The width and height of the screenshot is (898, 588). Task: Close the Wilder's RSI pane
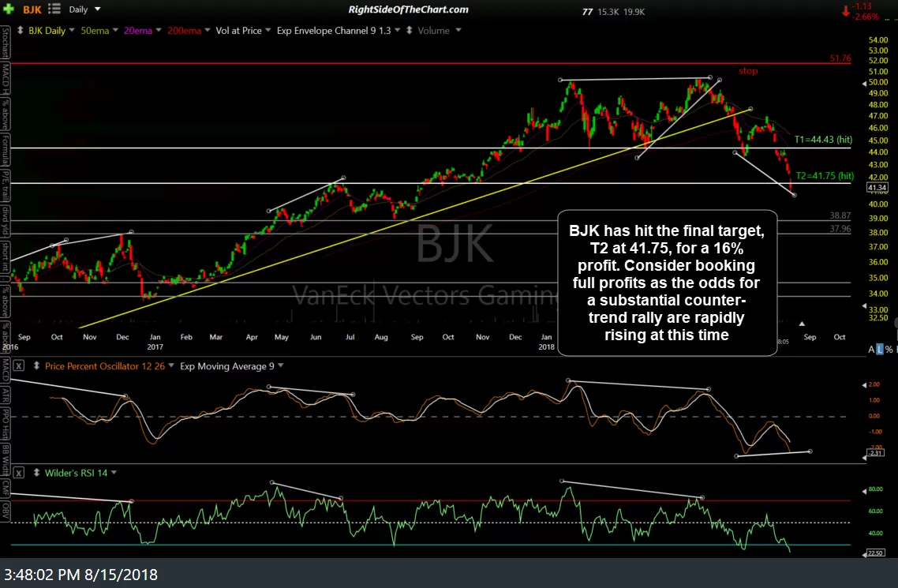click(19, 473)
